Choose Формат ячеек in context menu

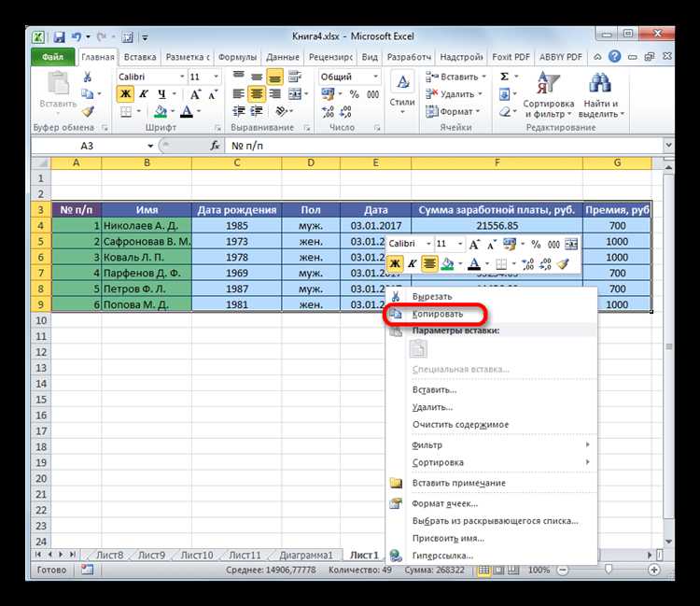pos(490,503)
